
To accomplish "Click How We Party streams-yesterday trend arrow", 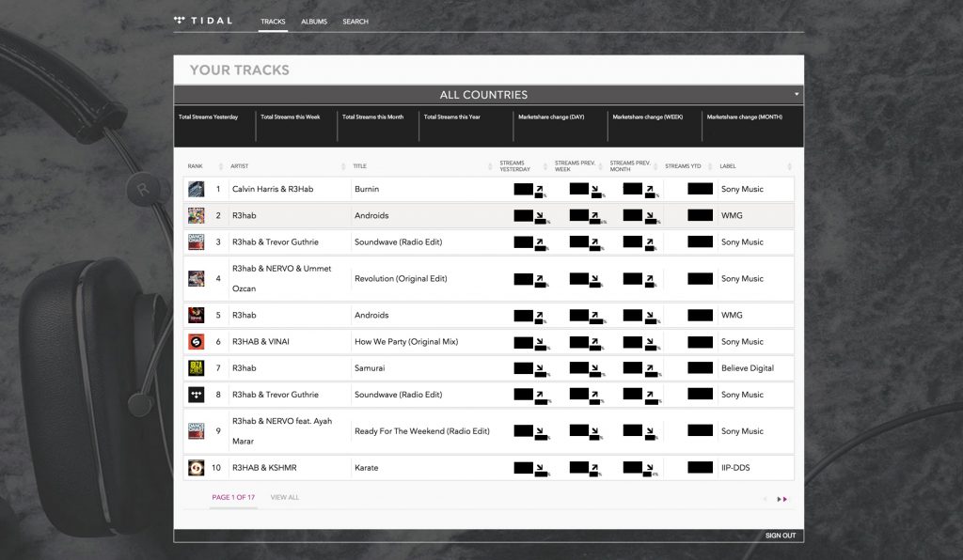I will tap(539, 342).
